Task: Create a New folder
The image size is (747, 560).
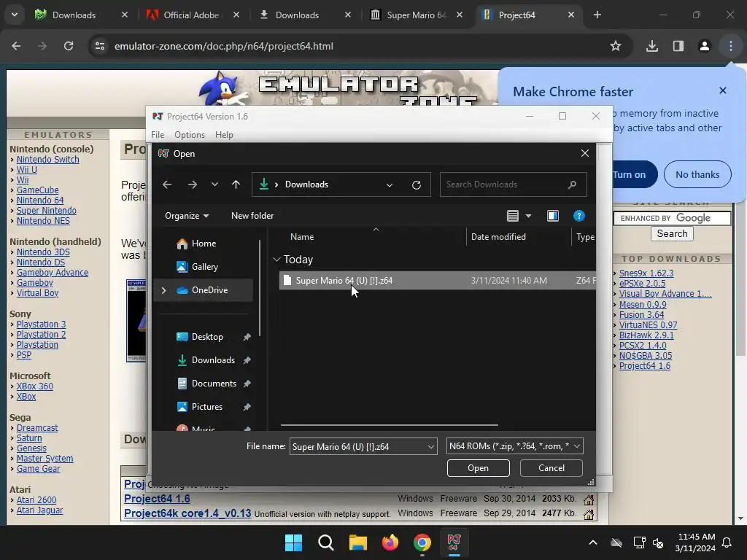Action: click(x=252, y=216)
